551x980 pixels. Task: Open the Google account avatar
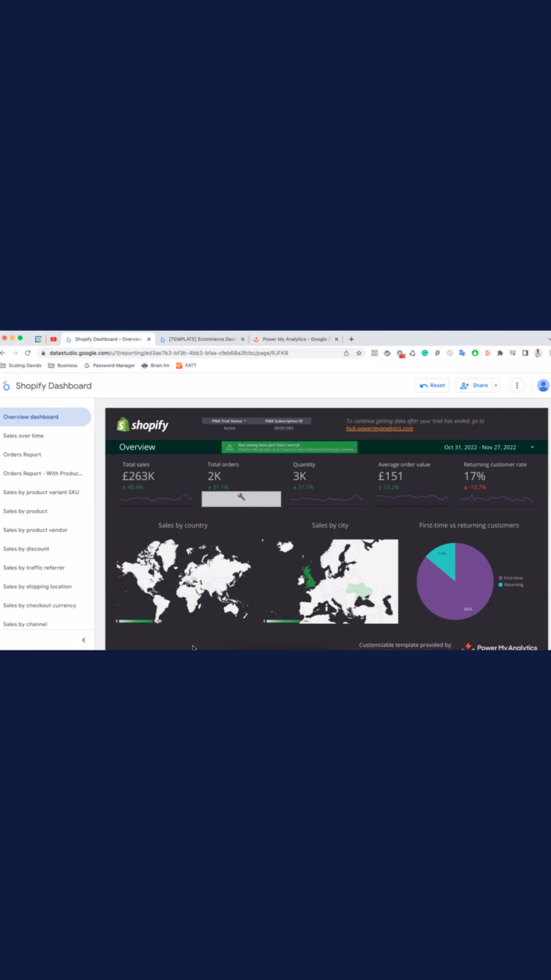click(543, 386)
